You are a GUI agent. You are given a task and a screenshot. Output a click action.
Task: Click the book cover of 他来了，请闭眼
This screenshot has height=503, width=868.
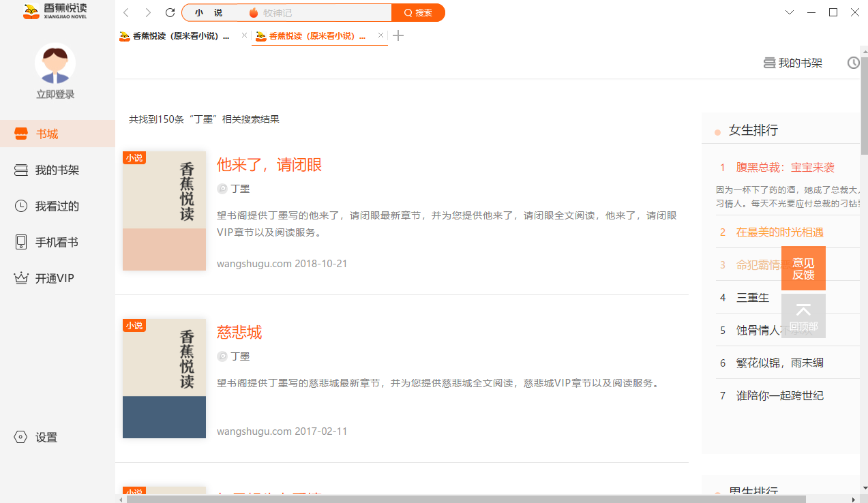pyautogui.click(x=164, y=211)
